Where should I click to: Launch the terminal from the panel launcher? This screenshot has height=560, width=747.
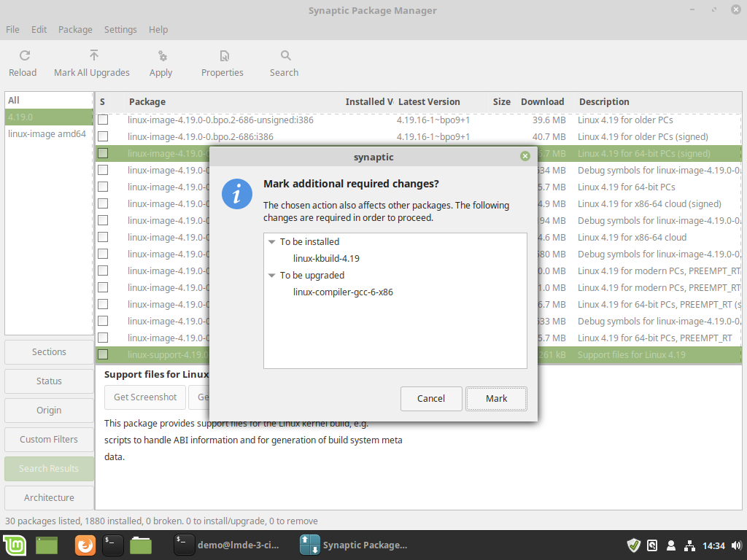pyautogui.click(x=113, y=545)
